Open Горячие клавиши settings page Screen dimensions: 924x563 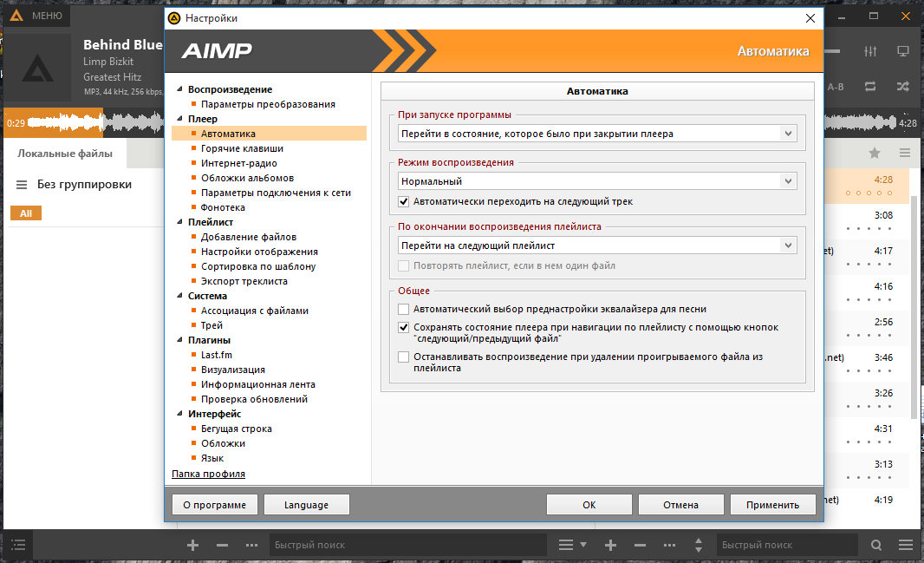(242, 148)
